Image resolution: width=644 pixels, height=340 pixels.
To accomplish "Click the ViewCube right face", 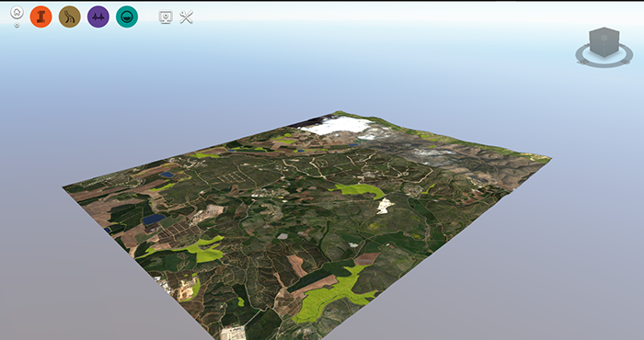I will pos(611,46).
